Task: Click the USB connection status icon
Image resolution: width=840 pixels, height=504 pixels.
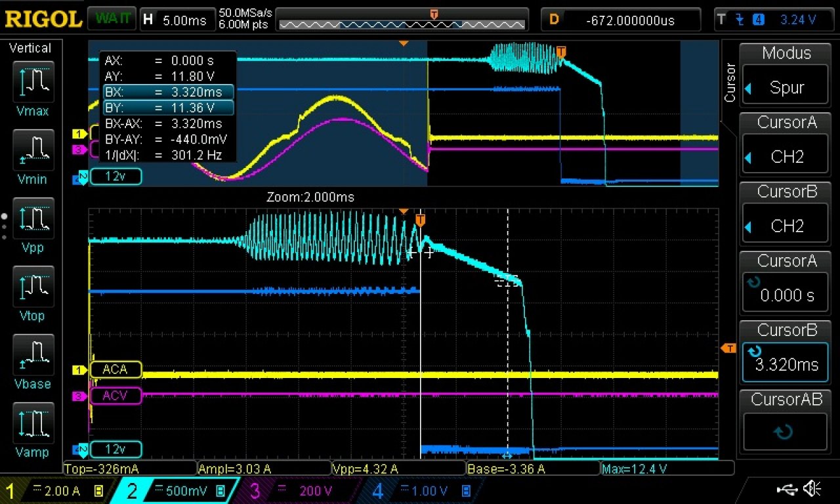Action: 786,489
